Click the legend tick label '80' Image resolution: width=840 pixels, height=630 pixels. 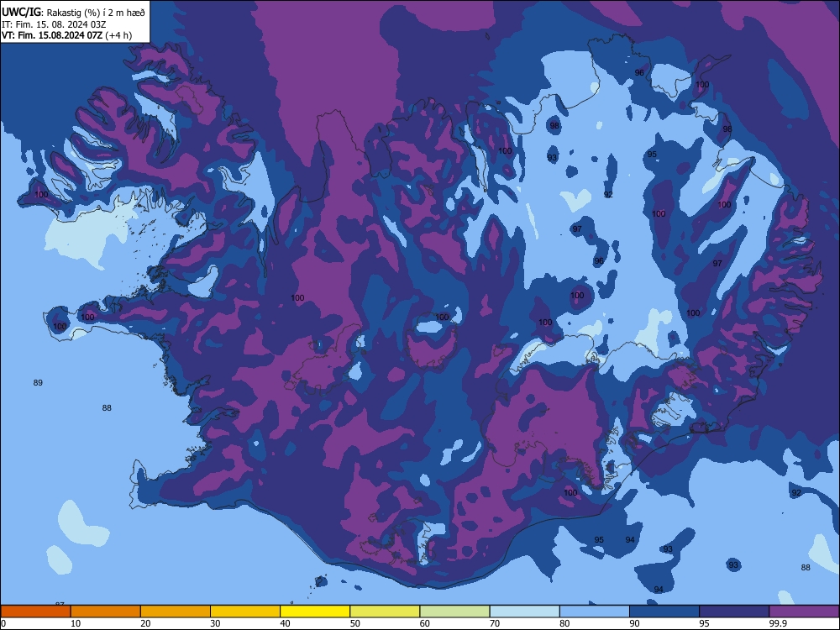click(x=564, y=623)
